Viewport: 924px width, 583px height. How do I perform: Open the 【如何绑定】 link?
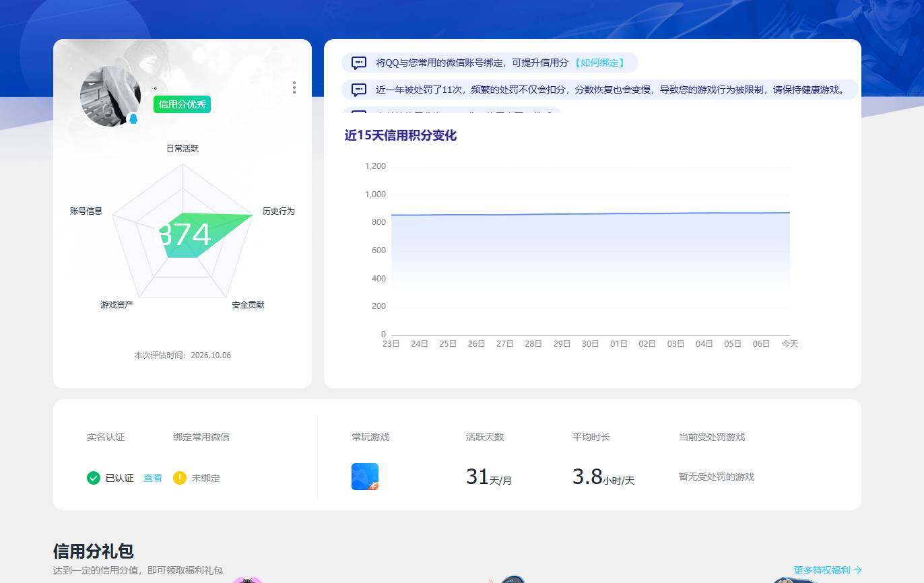point(599,63)
